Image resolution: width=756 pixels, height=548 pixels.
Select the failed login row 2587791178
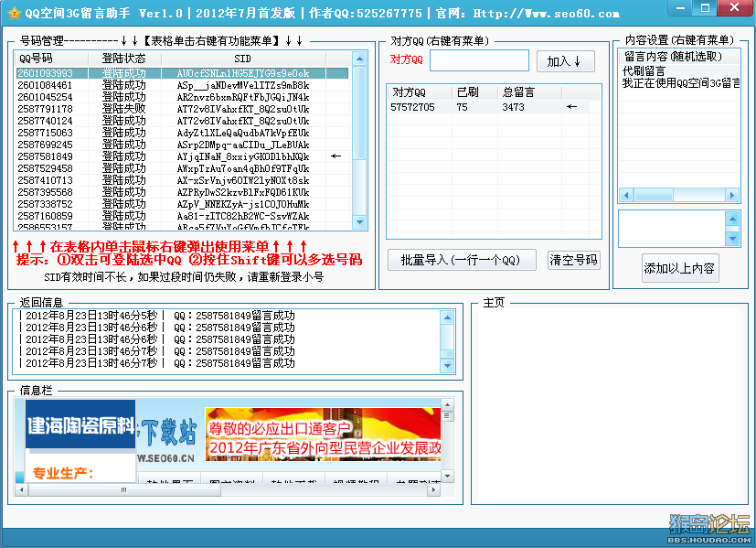coord(182,109)
